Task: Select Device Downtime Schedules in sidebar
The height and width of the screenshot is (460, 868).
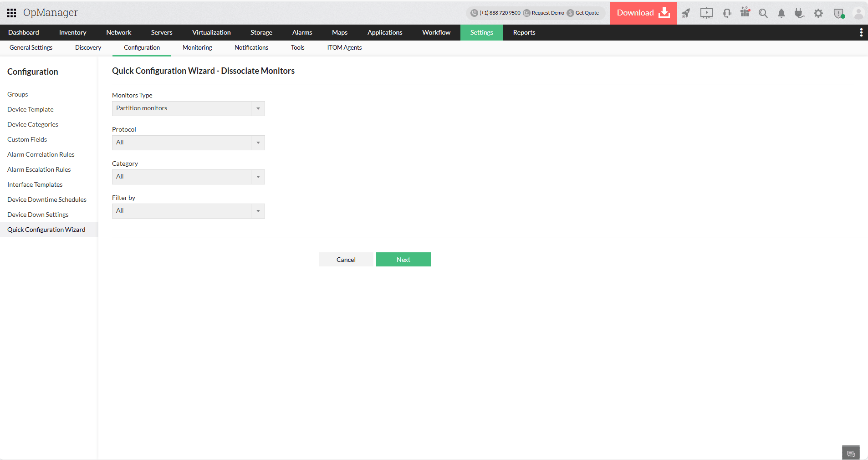Action: pos(47,199)
